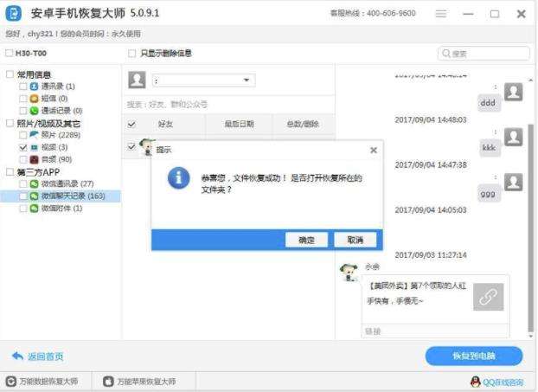Screen dimensions: 538x392
Task: Toggle the 第三方APP group checkbox
Action: click(x=10, y=171)
